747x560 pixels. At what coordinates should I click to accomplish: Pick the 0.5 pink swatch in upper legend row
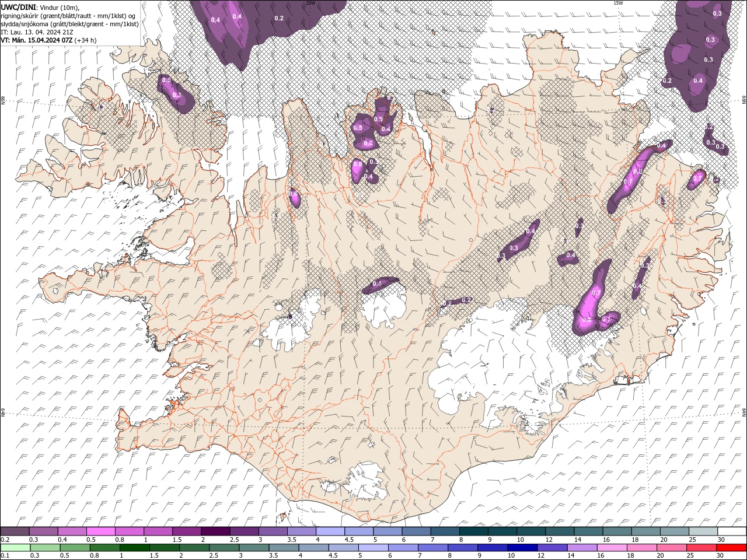100,531
